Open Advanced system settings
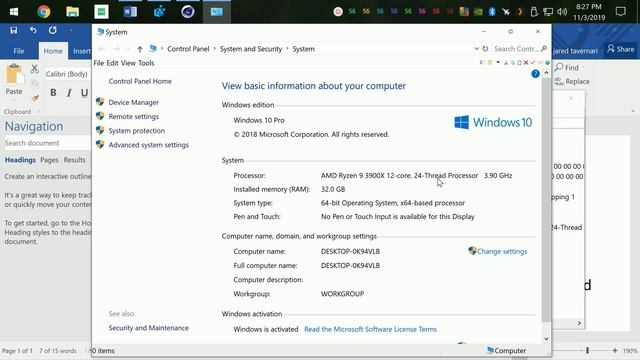 [x=149, y=145]
